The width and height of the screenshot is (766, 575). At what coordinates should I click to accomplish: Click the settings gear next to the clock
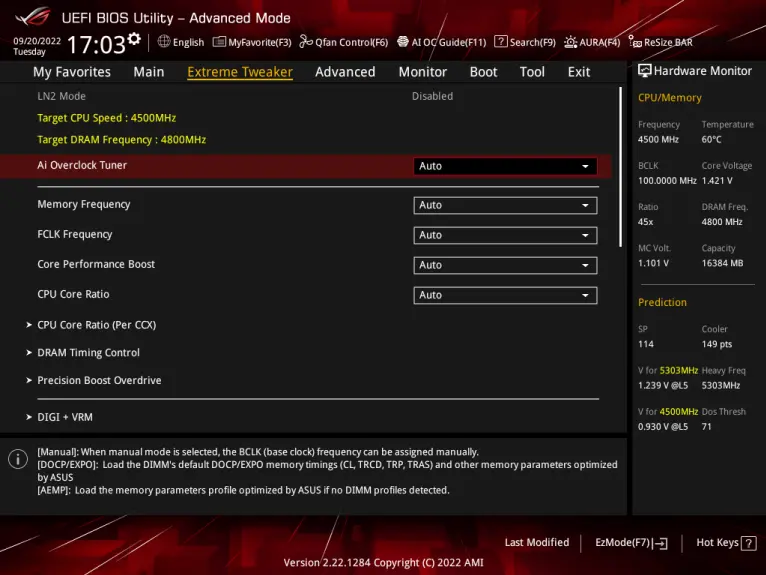pyautogui.click(x=134, y=40)
